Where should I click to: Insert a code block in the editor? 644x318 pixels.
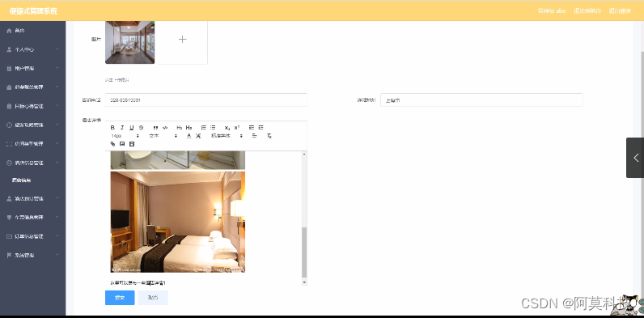point(165,128)
